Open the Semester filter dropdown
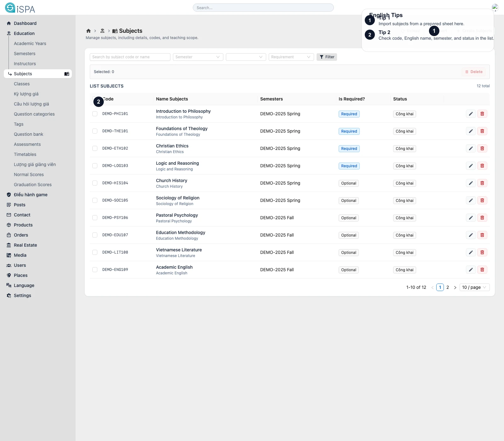Viewport: 504px width, 441px height. [198, 57]
